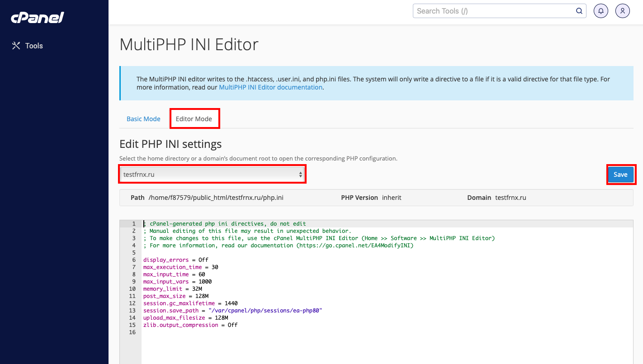The height and width of the screenshot is (364, 643).
Task: Click the max_input_time = 60 line
Action: point(174,274)
